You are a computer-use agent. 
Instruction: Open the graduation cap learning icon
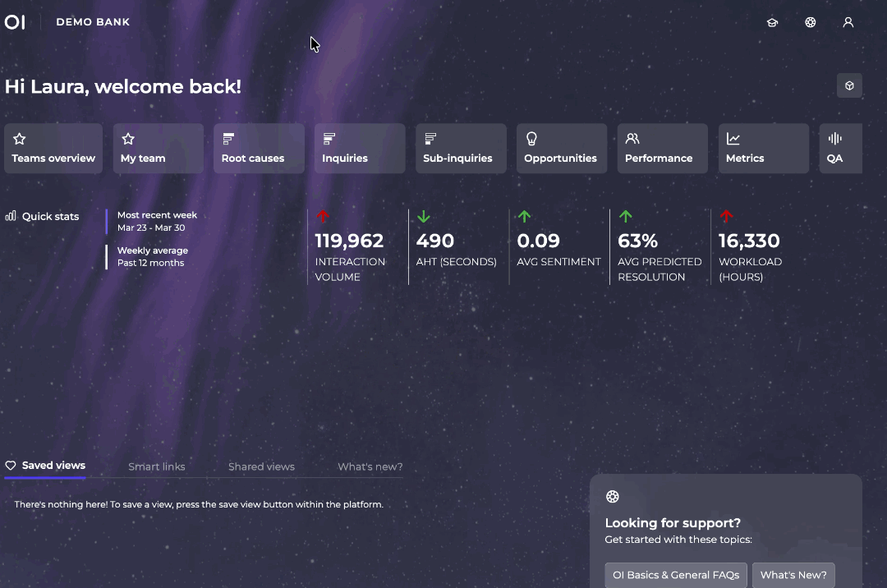[x=772, y=23]
